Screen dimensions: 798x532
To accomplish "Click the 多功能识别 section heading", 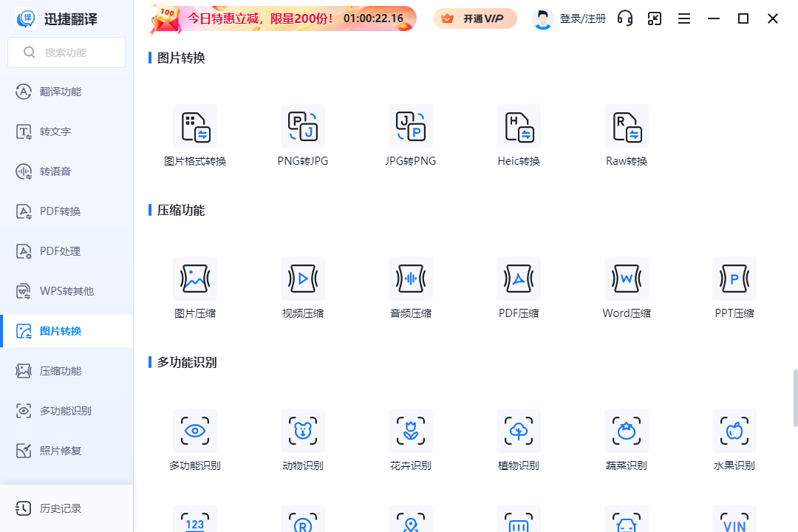I will coord(187,363).
